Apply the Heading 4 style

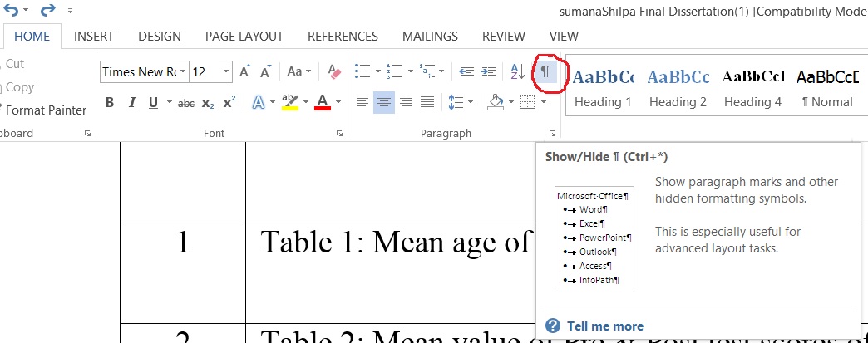coord(753,87)
